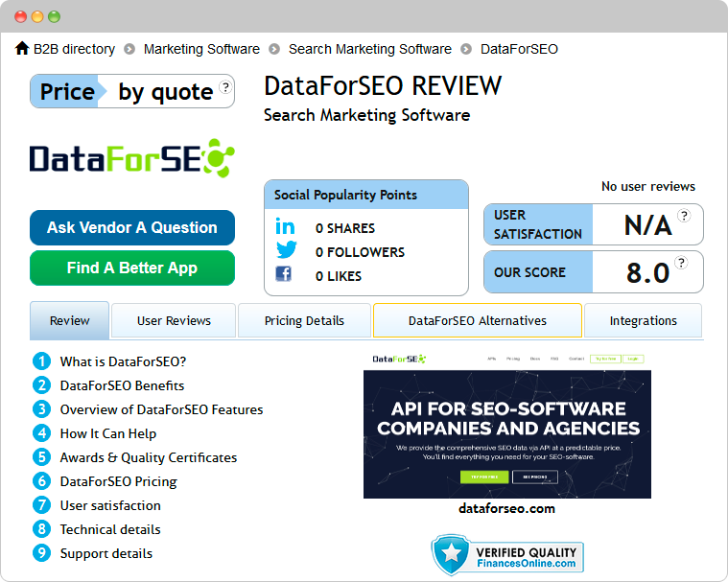Viewport: 728px width, 582px height.
Task: Click Find A Better App button
Action: (132, 268)
